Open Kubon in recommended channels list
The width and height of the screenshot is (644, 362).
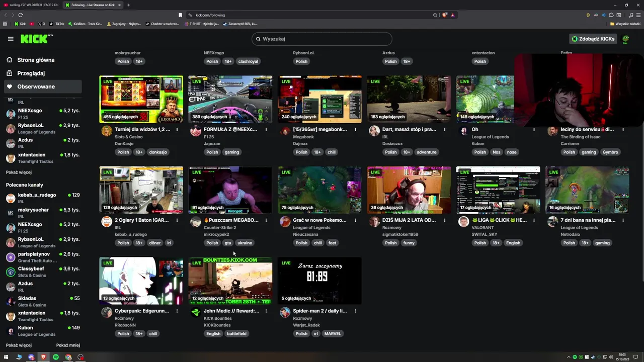click(43, 331)
